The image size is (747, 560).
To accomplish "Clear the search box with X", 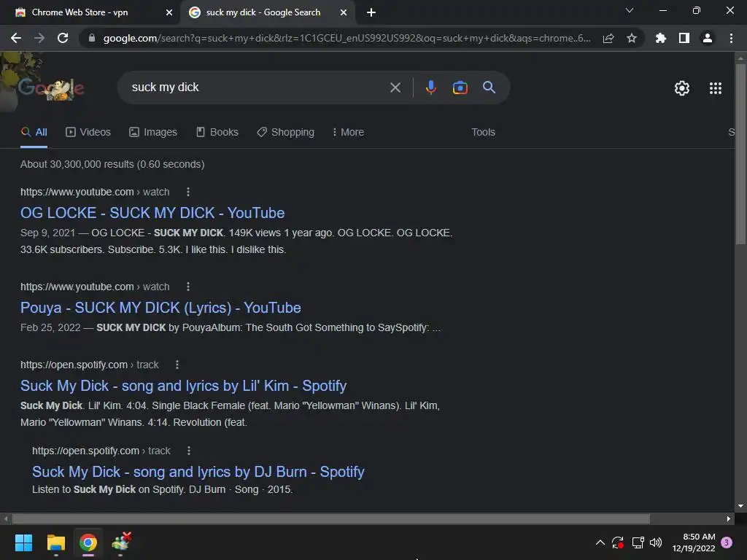I will click(x=395, y=87).
